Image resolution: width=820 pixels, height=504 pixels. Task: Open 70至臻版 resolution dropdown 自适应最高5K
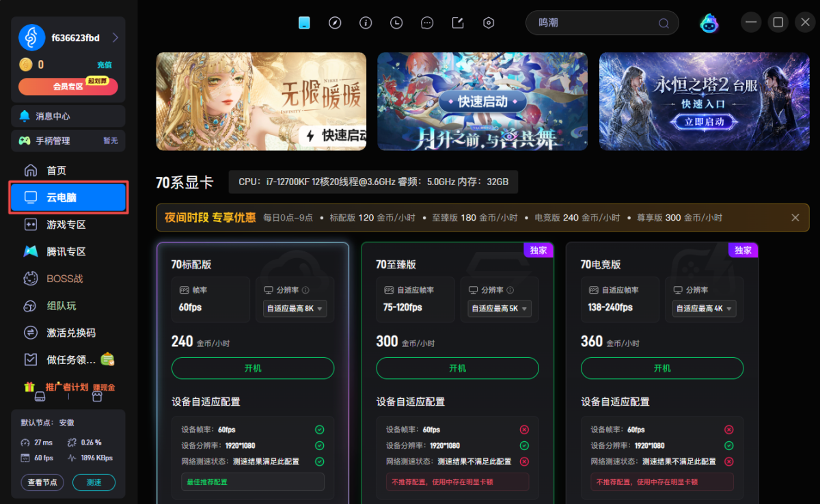(x=500, y=308)
